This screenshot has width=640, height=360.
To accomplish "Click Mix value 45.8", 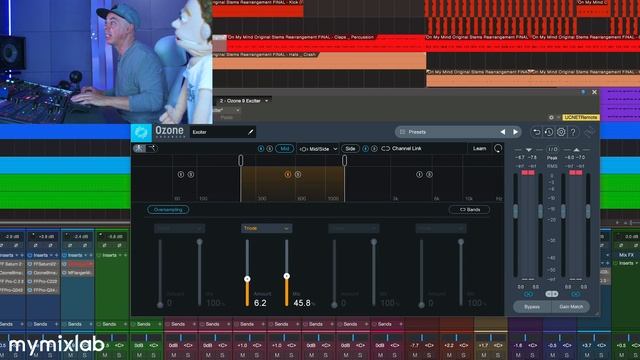I will [302, 303].
